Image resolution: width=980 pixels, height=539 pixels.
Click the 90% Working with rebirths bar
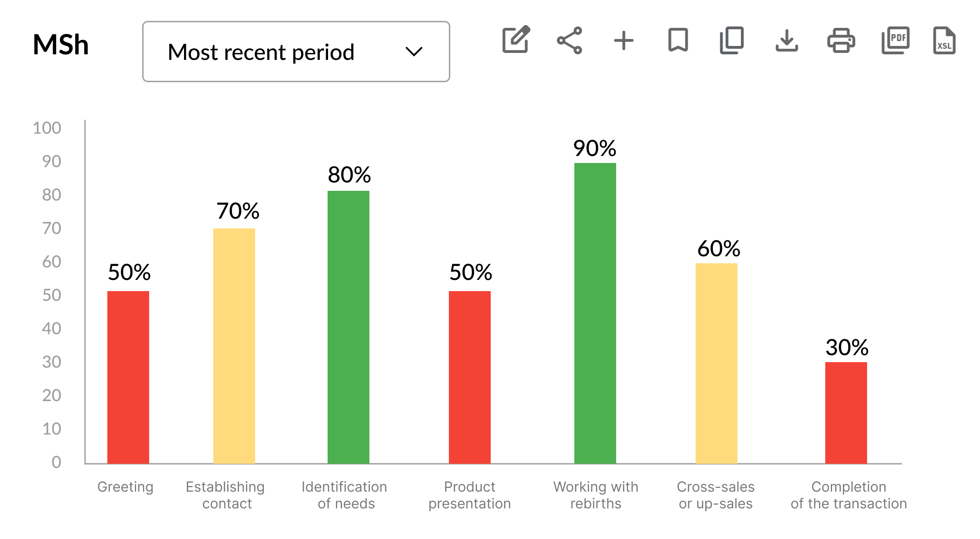coord(595,313)
